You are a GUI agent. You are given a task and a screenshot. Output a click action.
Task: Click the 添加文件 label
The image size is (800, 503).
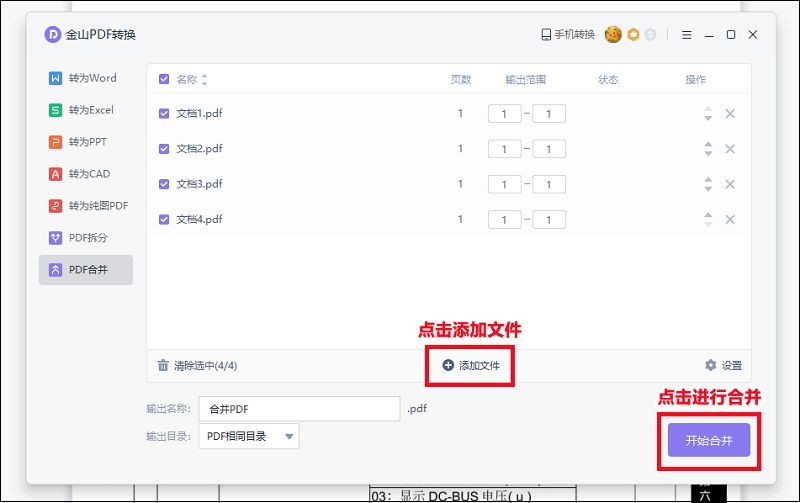479,365
